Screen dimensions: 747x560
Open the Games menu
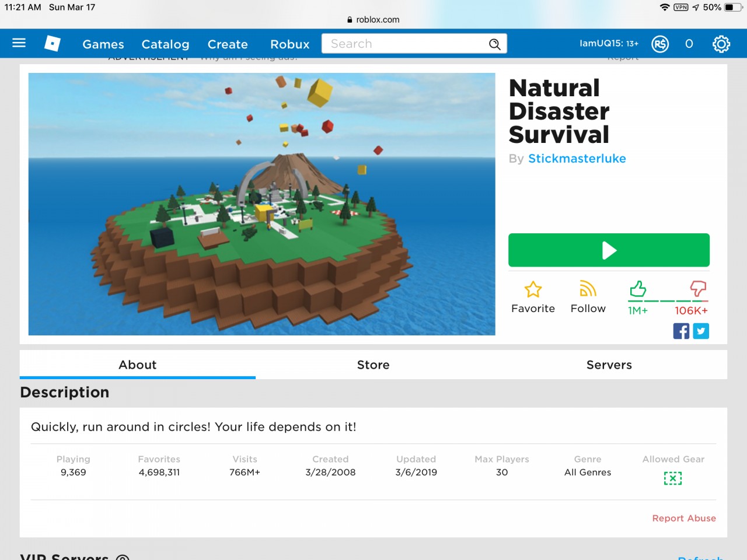coord(103,44)
